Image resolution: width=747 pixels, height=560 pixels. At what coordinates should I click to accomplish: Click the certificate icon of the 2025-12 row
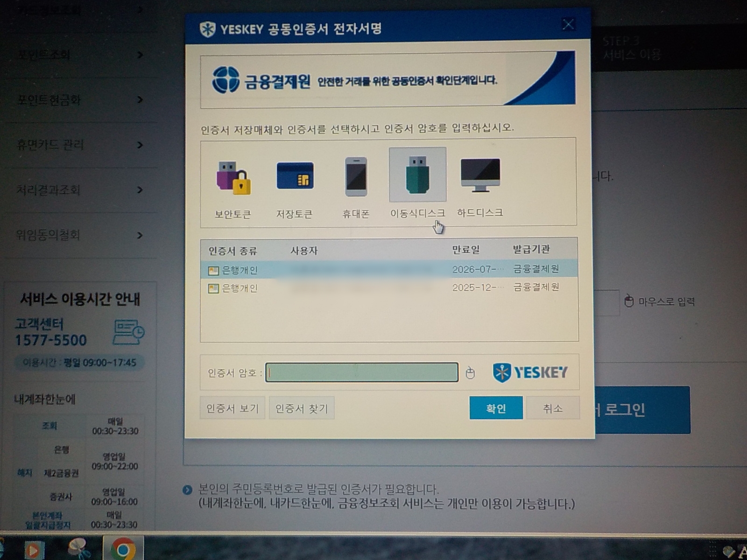coord(213,289)
